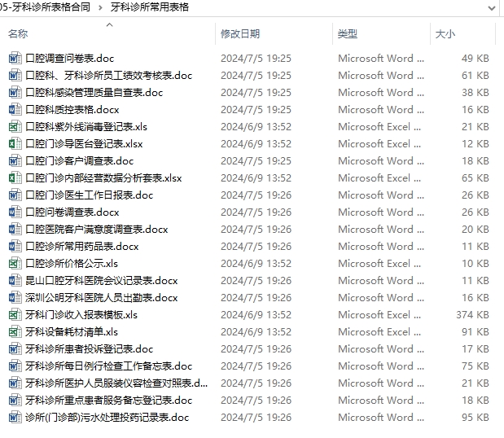
Task: Open the address bar history dropdown
Action: tap(491, 7)
